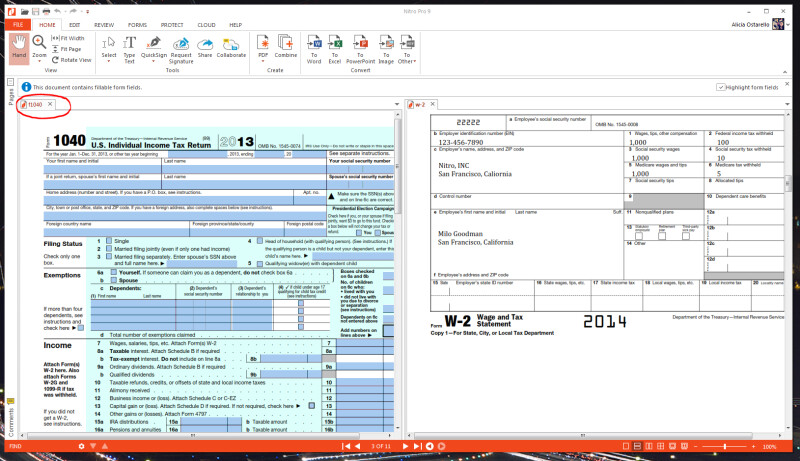Click the Zoom magnifier tool
This screenshot has width=800, height=461.
tap(39, 45)
